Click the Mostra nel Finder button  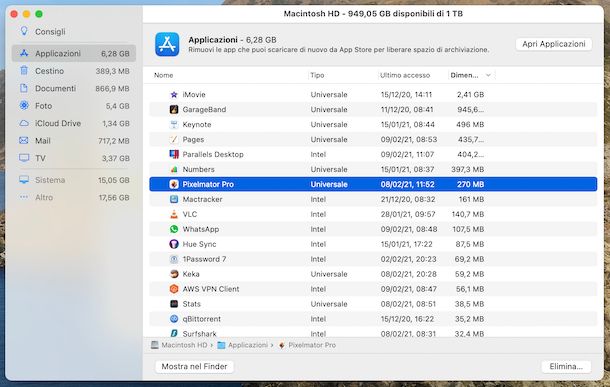(194, 366)
